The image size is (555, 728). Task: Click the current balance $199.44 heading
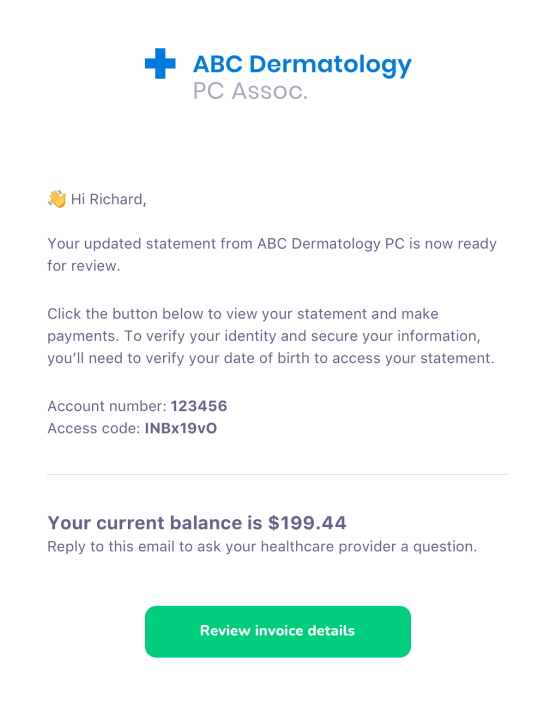(197, 523)
